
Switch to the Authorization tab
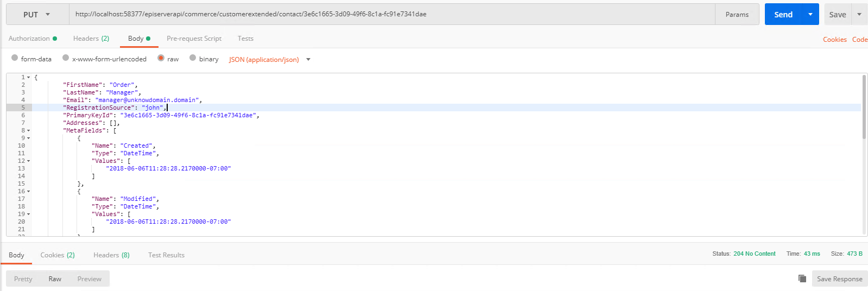(x=29, y=39)
